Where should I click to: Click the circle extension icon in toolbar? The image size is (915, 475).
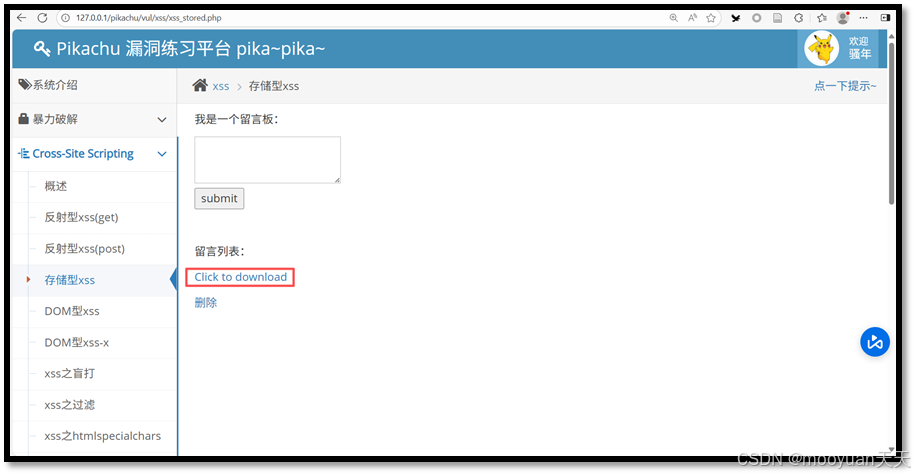point(756,18)
